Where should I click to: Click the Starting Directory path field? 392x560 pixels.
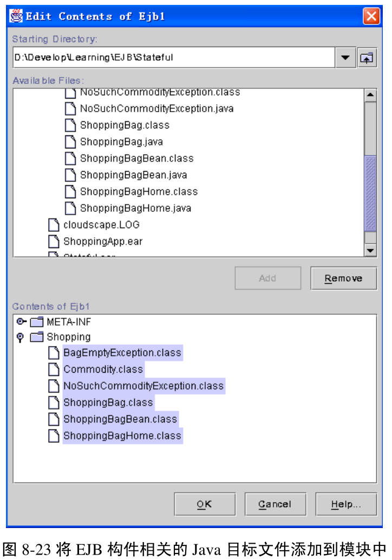coord(174,57)
